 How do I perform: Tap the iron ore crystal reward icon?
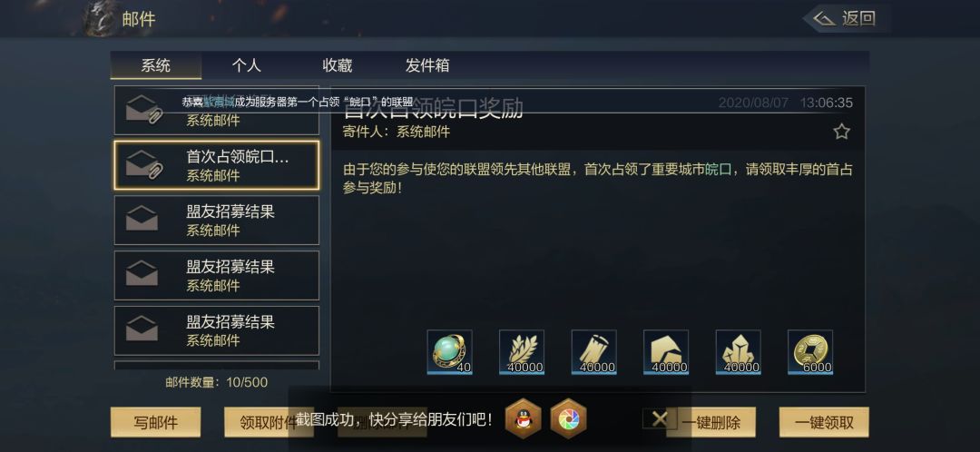[738, 352]
